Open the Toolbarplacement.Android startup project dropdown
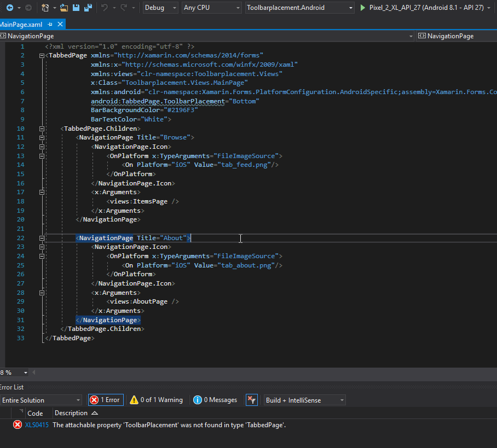497x448 pixels. (299, 8)
